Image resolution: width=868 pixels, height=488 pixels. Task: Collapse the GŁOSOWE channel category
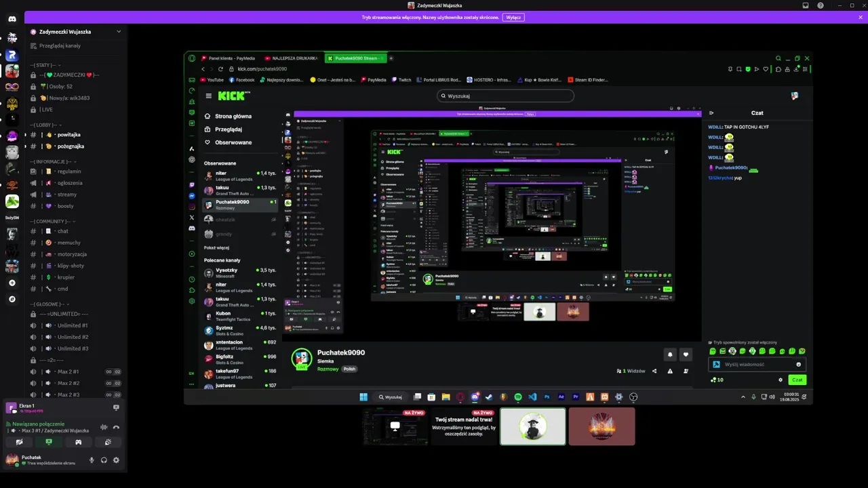pos(49,304)
